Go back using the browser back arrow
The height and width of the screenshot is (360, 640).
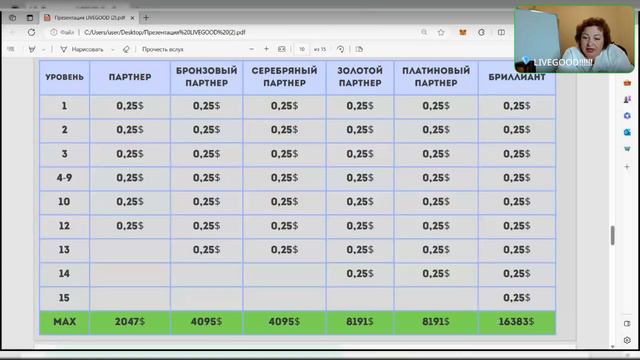(12, 32)
